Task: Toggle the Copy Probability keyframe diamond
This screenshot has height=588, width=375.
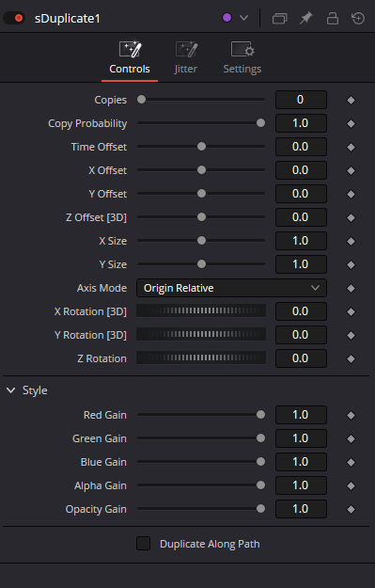Action: 351,124
